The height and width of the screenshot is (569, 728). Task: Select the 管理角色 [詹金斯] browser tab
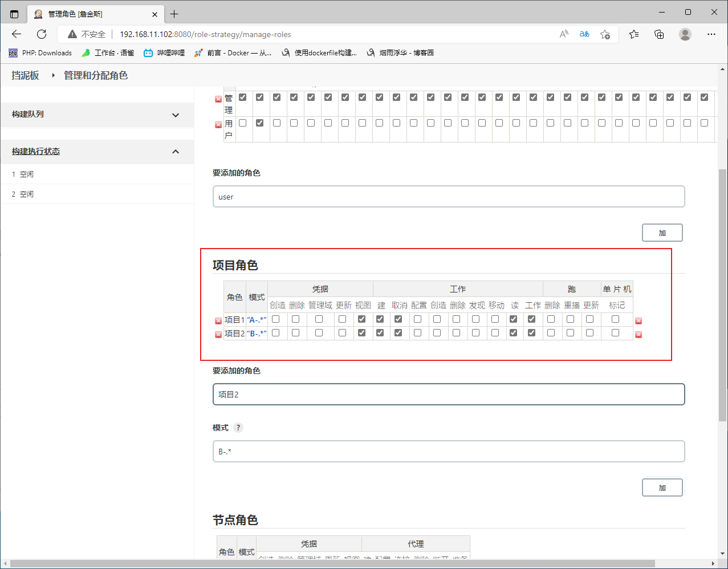click(x=95, y=14)
